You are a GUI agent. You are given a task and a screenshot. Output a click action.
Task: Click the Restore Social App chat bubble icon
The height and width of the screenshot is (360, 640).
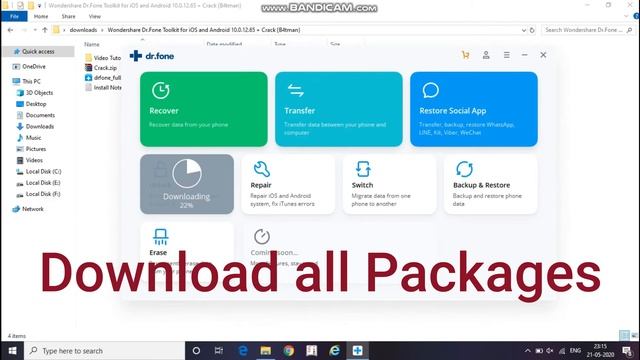point(431,90)
